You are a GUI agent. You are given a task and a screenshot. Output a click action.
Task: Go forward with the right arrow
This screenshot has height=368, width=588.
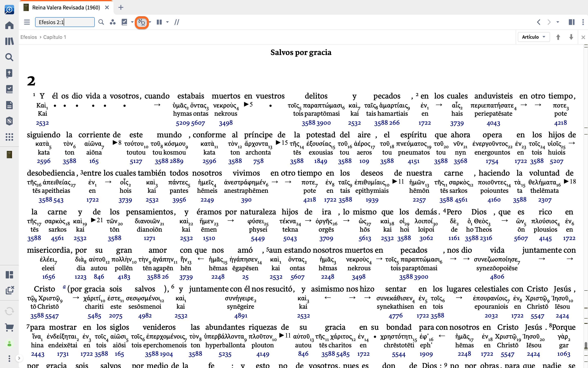549,22
